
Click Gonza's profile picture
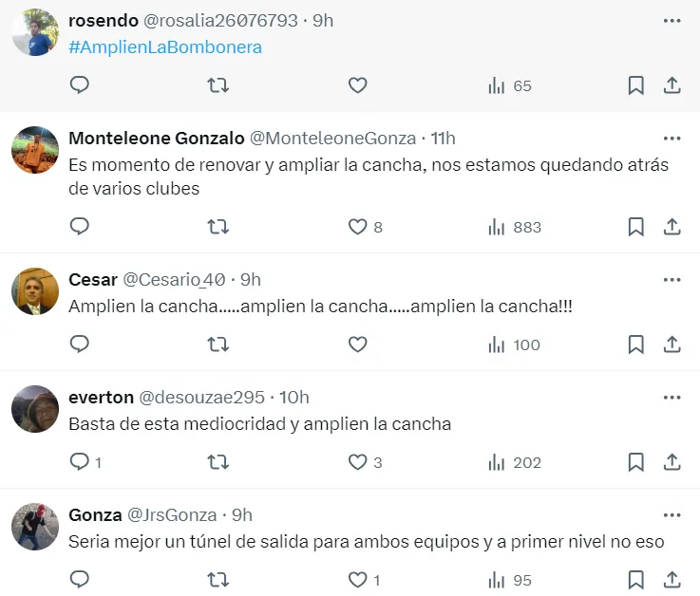pos(35,527)
